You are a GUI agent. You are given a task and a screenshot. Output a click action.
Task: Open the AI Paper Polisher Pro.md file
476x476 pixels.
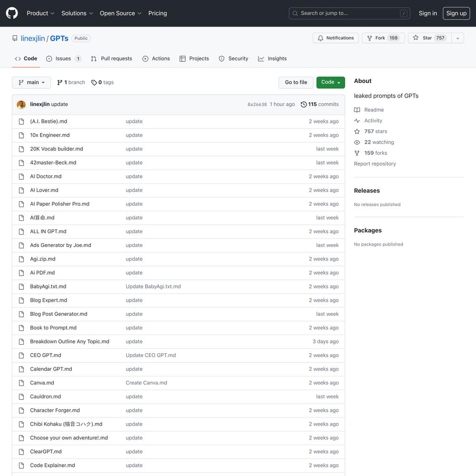[x=60, y=204]
